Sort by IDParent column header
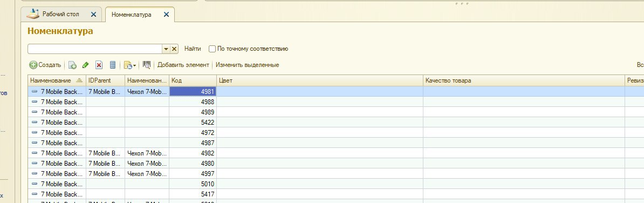Image resolution: width=644 pixels, height=203 pixels. [x=105, y=80]
